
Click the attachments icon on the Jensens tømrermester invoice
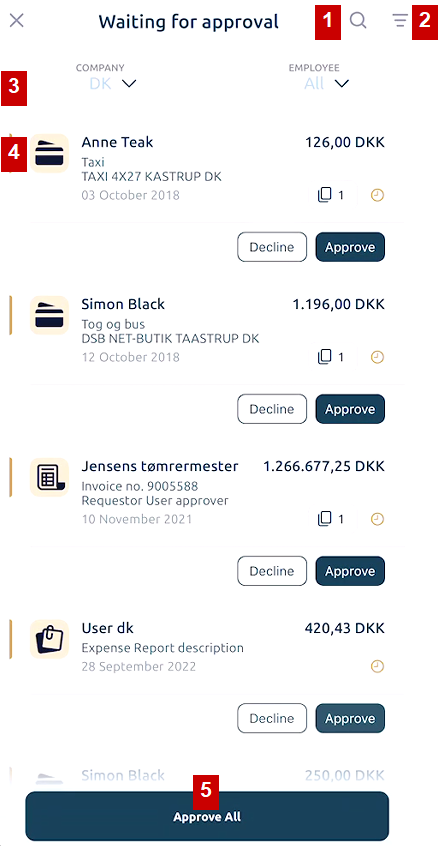[324, 519]
